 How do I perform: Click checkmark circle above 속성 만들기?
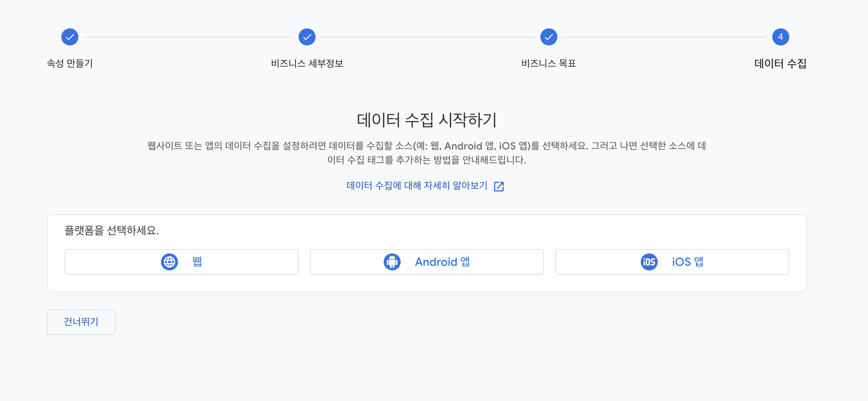(70, 37)
